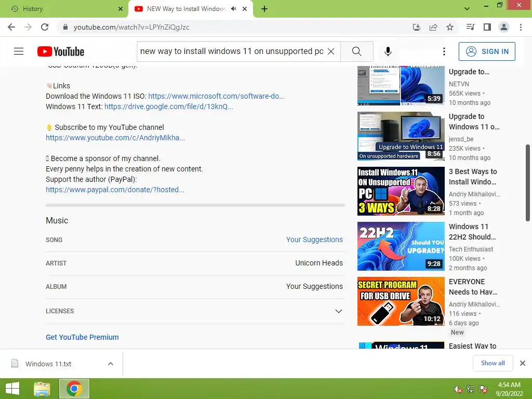The image size is (532, 399).
Task: Open the Windows 11 ISO download link
Action: (x=217, y=96)
